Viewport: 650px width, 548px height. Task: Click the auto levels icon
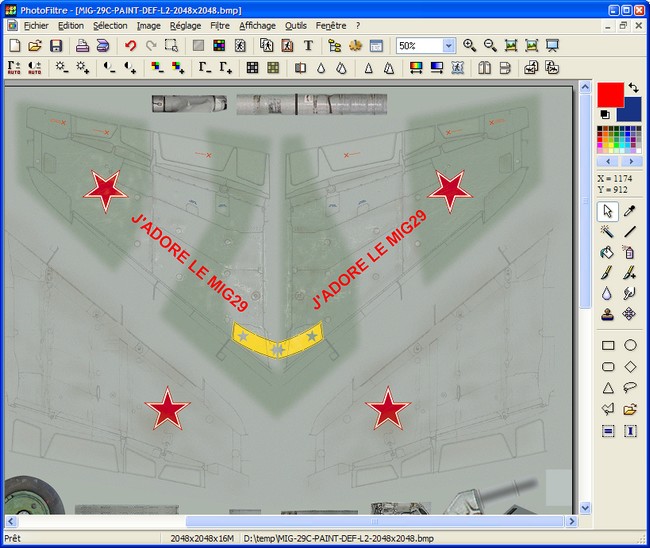[14, 68]
